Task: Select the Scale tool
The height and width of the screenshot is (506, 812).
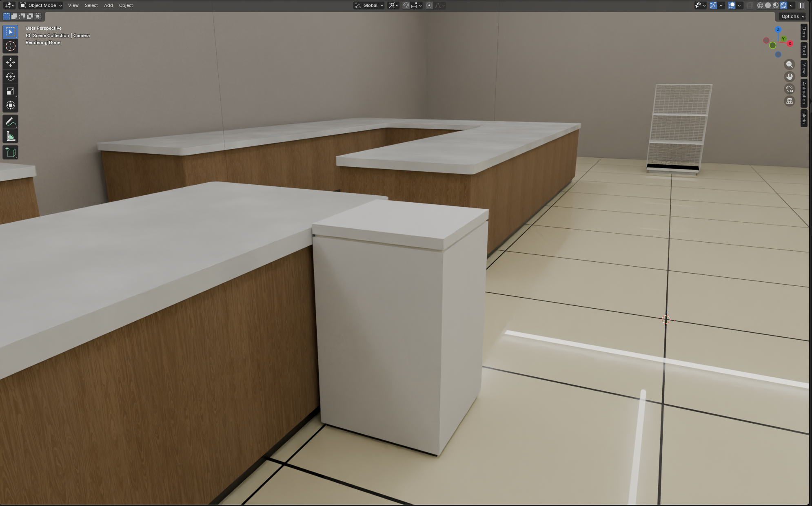Action: click(11, 91)
